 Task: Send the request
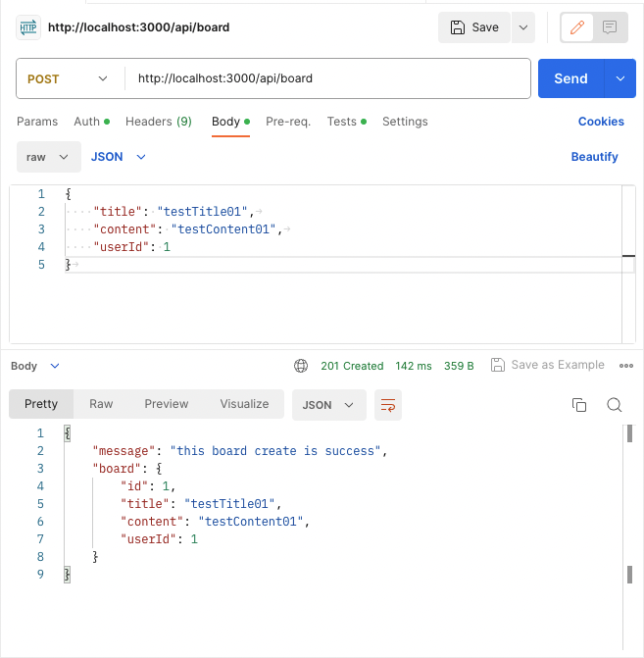pyautogui.click(x=571, y=78)
